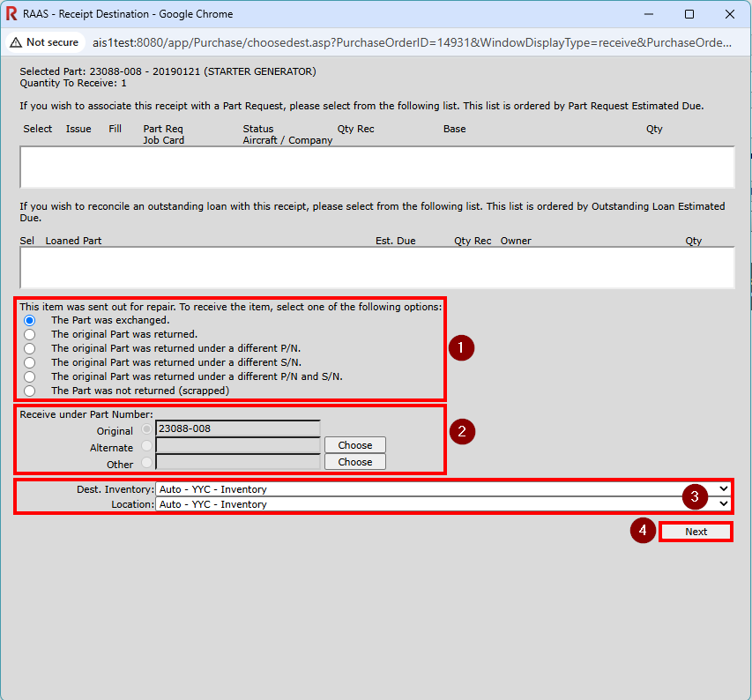
Task: Open the Location dropdown
Action: click(443, 504)
